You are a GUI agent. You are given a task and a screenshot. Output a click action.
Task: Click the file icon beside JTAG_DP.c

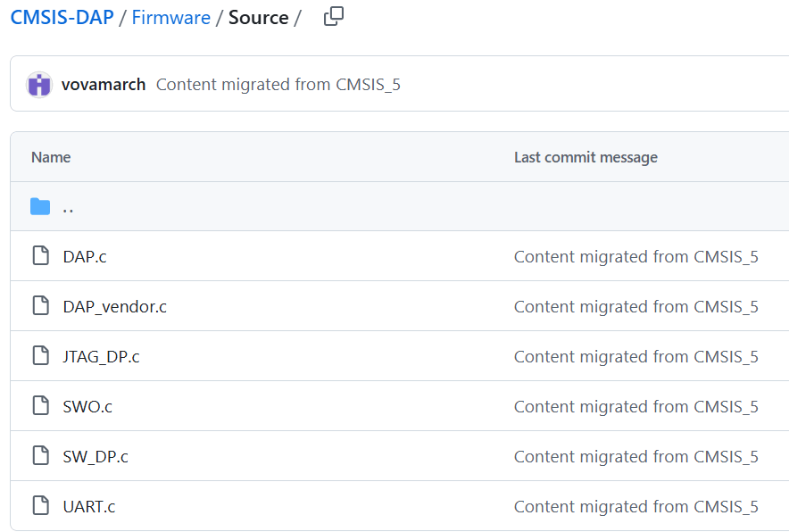(x=40, y=356)
